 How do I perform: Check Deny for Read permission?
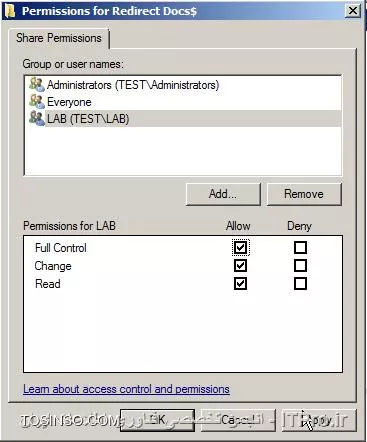[300, 284]
